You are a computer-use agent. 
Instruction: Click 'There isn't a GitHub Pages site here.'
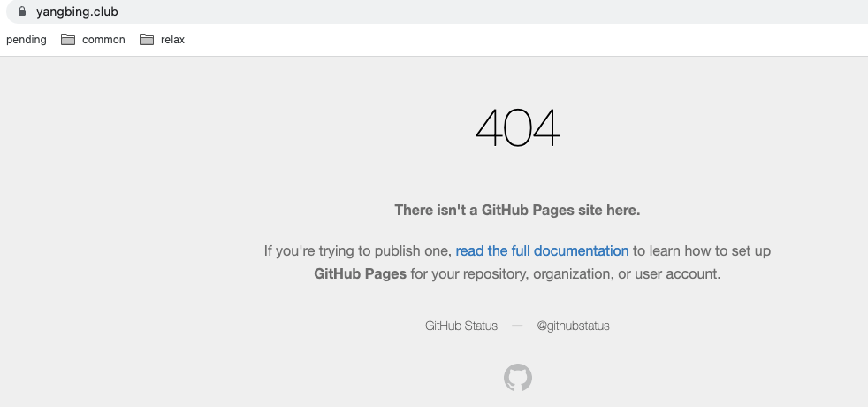pos(517,211)
